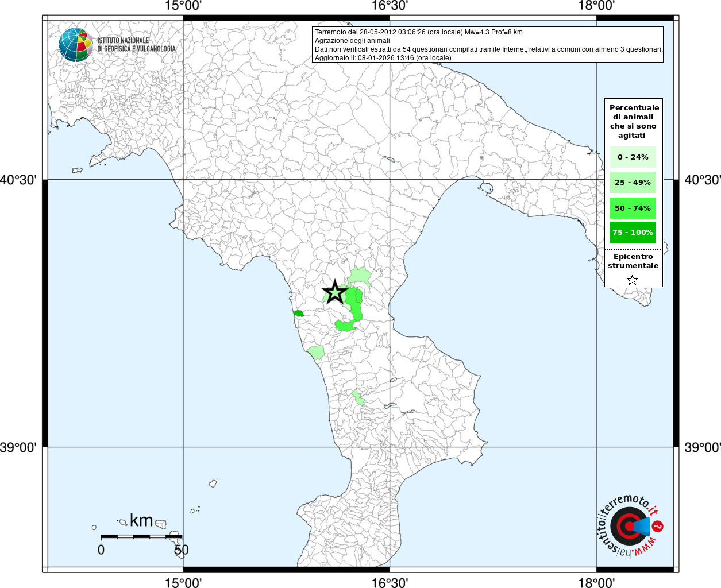The width and height of the screenshot is (721, 588).
Task: Select the 25 - 49% legend swatch
Action: pyautogui.click(x=633, y=183)
